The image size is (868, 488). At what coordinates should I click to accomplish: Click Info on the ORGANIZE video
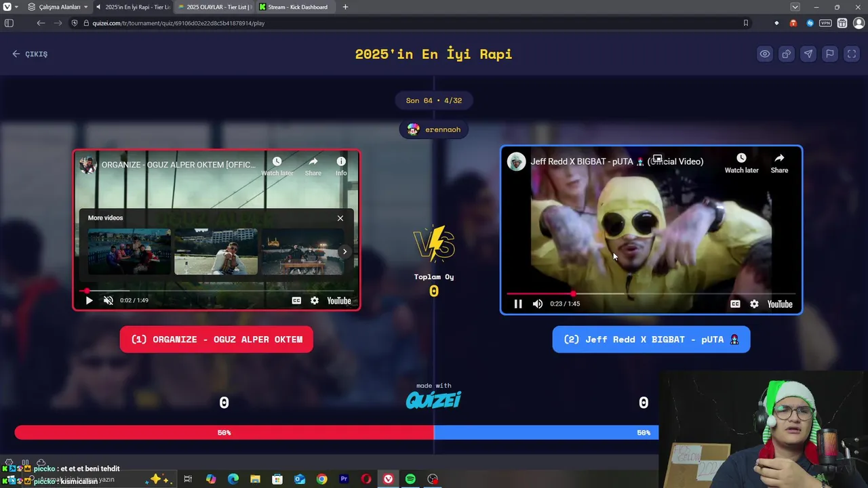pyautogui.click(x=341, y=166)
